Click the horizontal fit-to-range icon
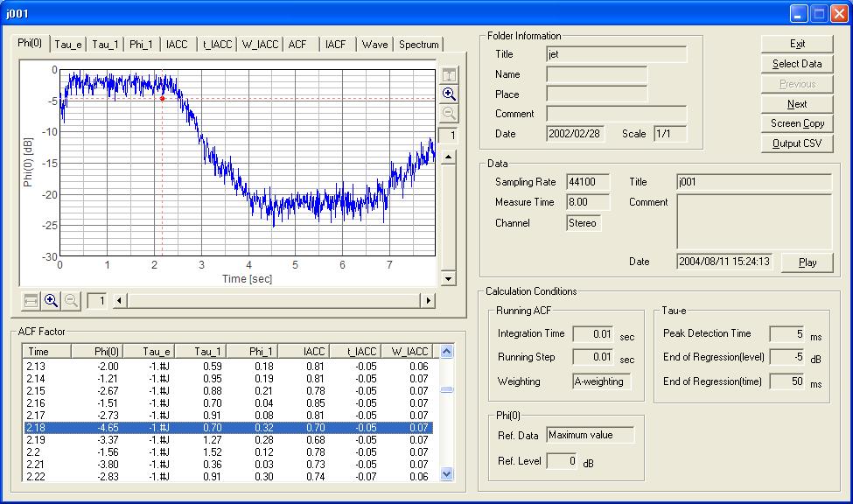Image resolution: width=853 pixels, height=504 pixels. [31, 301]
